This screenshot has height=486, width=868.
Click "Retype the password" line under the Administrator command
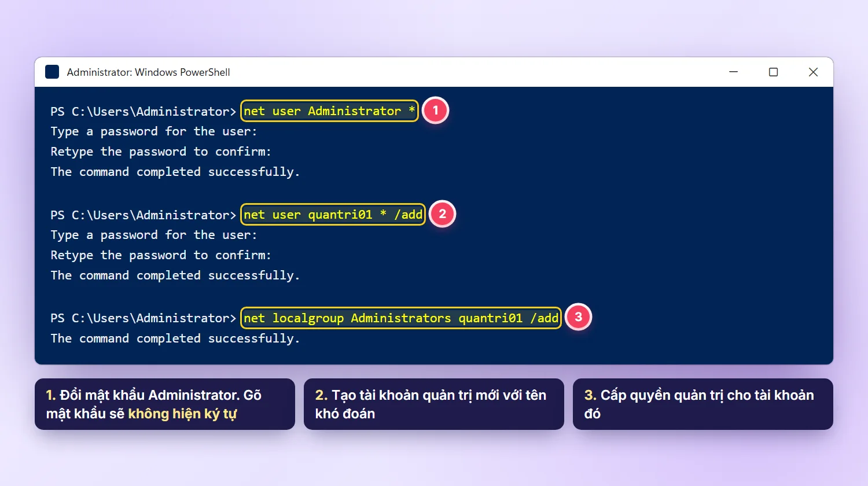(x=161, y=152)
